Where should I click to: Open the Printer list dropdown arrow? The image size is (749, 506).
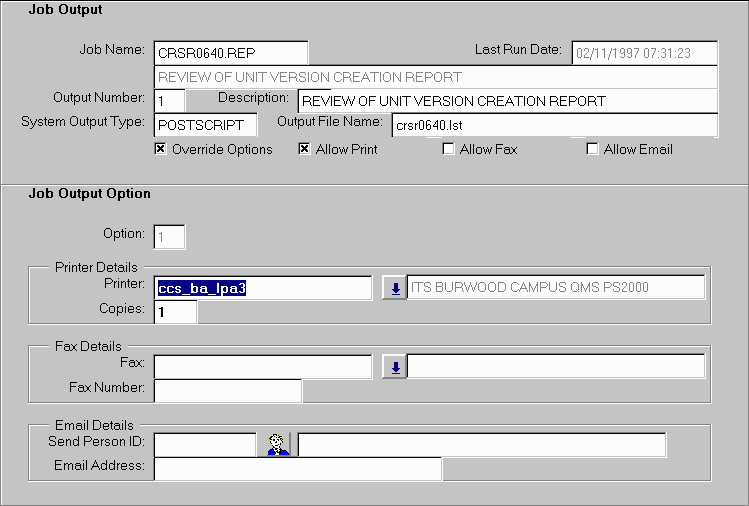(394, 288)
